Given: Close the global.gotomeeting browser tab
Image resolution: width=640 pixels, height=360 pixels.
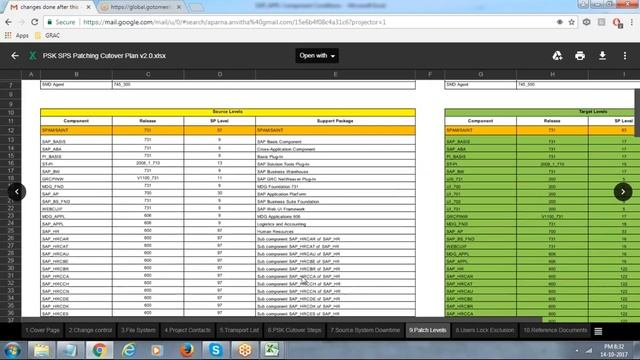Looking at the screenshot, I should pyautogui.click(x=179, y=7).
